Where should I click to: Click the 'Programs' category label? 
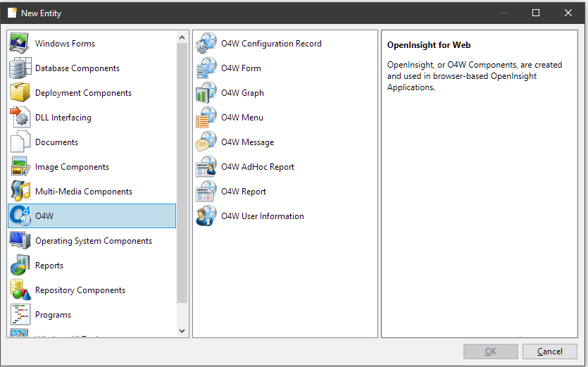[53, 315]
